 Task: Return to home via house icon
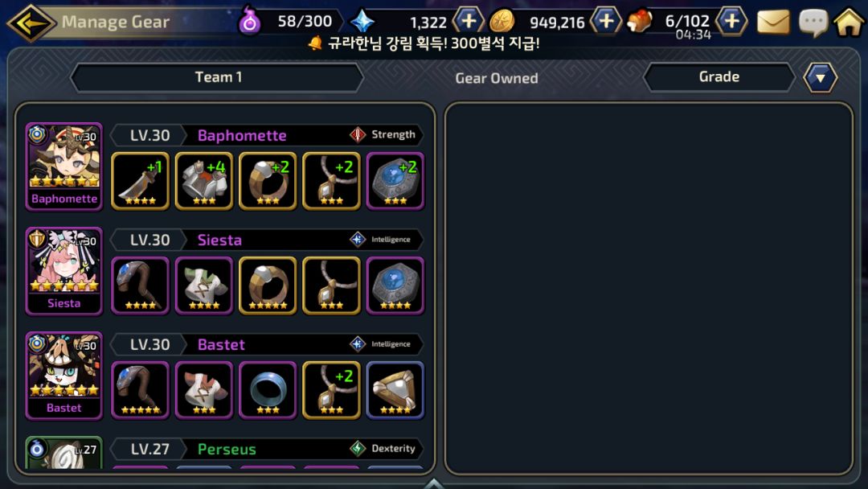(850, 23)
